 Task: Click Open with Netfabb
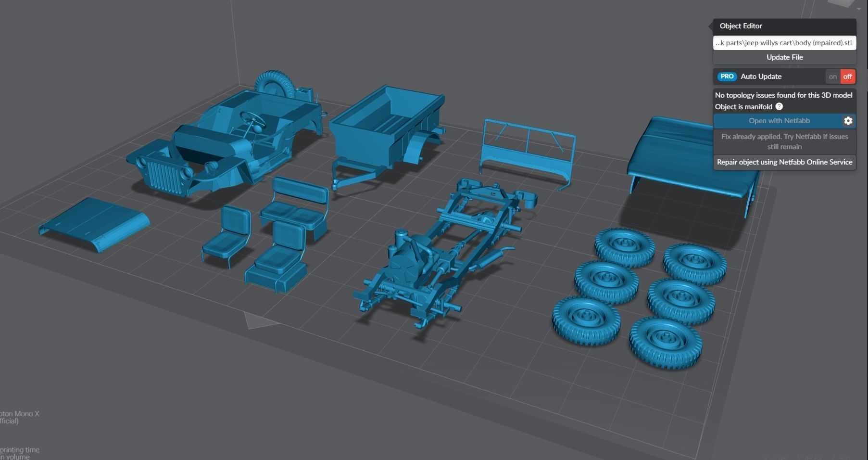tap(779, 121)
